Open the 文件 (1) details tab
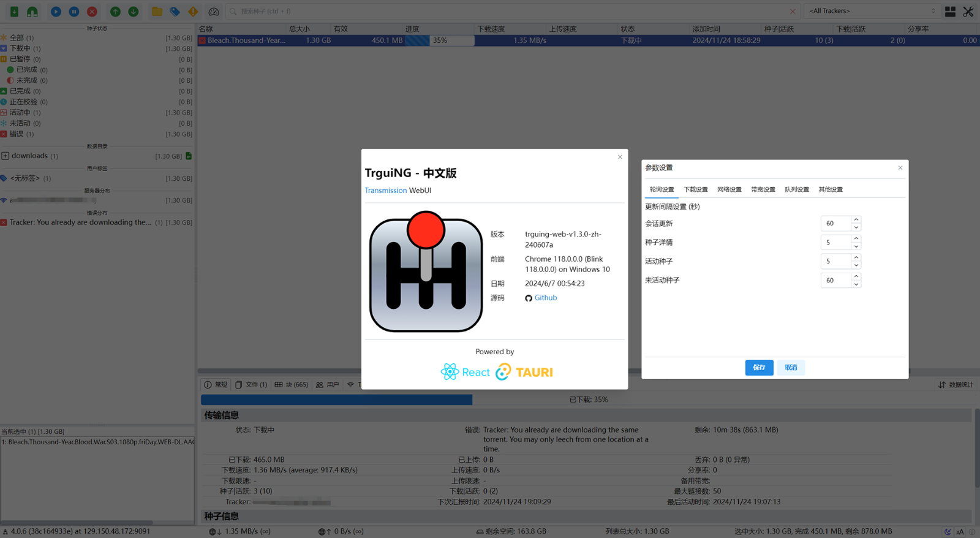980x538 pixels. point(251,385)
